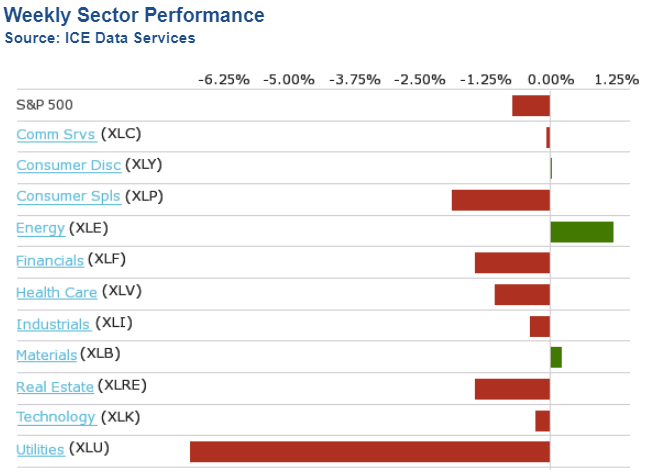Click the red Financials performance bar
The width and height of the screenshot is (648, 476).
click(512, 263)
